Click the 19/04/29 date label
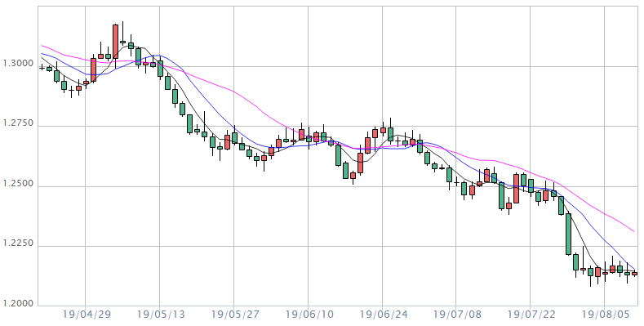The image size is (644, 326). pyautogui.click(x=87, y=315)
